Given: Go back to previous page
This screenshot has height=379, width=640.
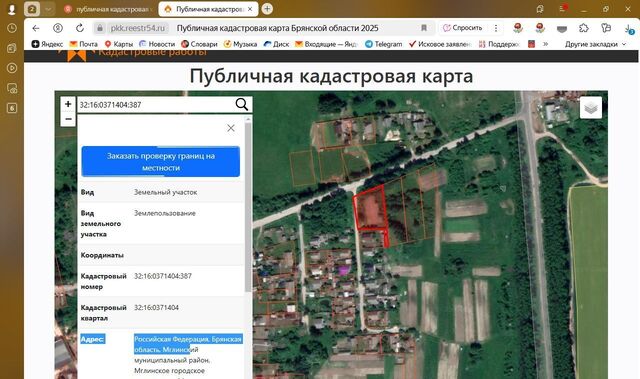Looking at the screenshot, I should [36, 28].
